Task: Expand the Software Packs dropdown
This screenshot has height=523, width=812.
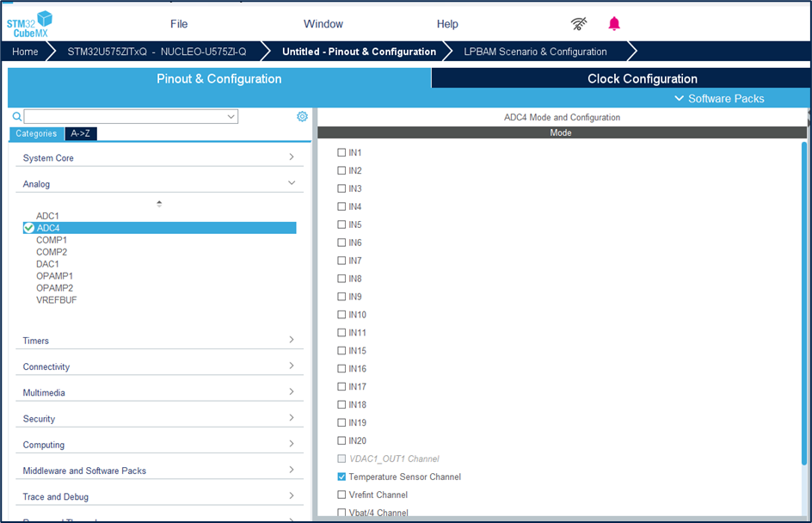Action: [x=719, y=98]
